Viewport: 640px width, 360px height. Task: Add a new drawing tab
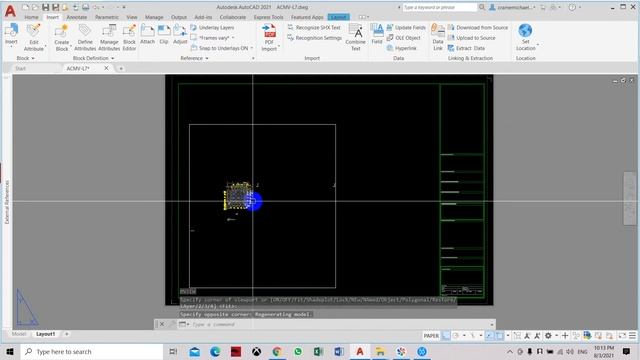click(x=120, y=68)
